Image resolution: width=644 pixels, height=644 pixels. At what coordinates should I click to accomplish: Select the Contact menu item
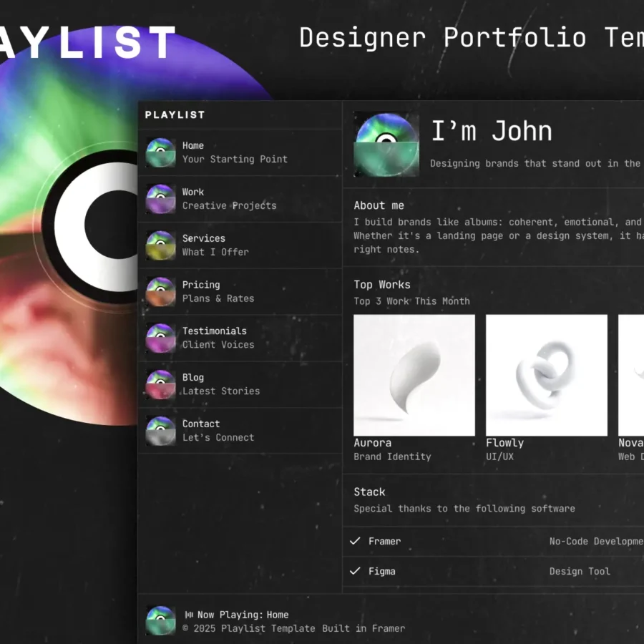point(240,431)
